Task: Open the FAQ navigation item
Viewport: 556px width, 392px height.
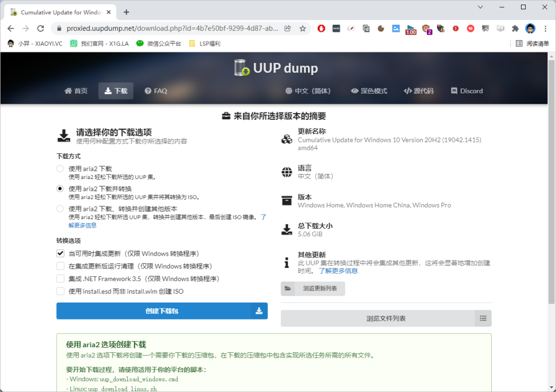Action: 155,91
